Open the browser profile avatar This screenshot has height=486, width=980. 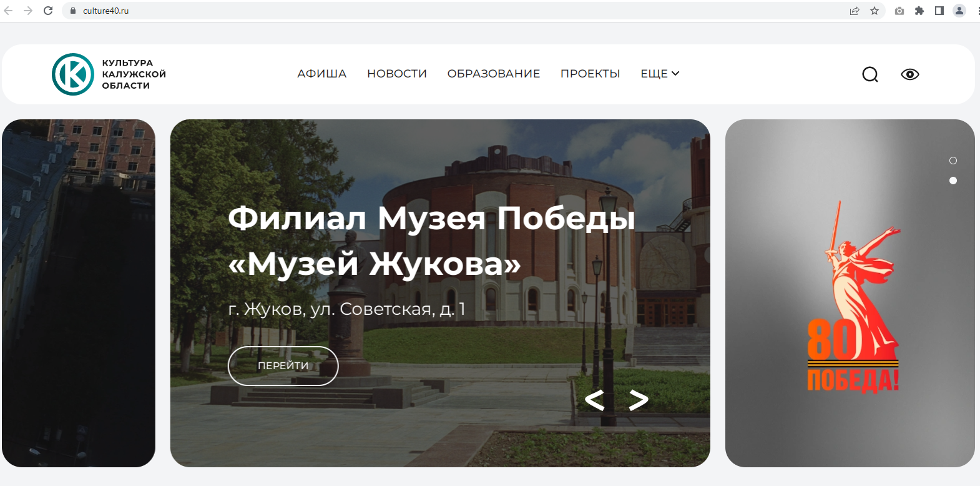[959, 11]
